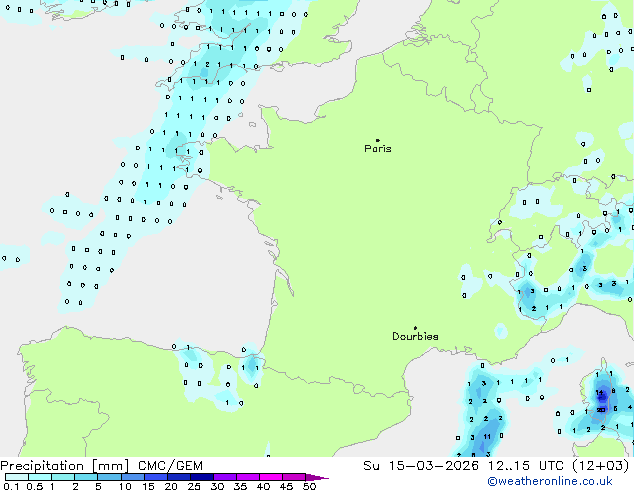Click the '10' legend scale label
Viewport: 634px width, 490px height.
click(x=125, y=486)
